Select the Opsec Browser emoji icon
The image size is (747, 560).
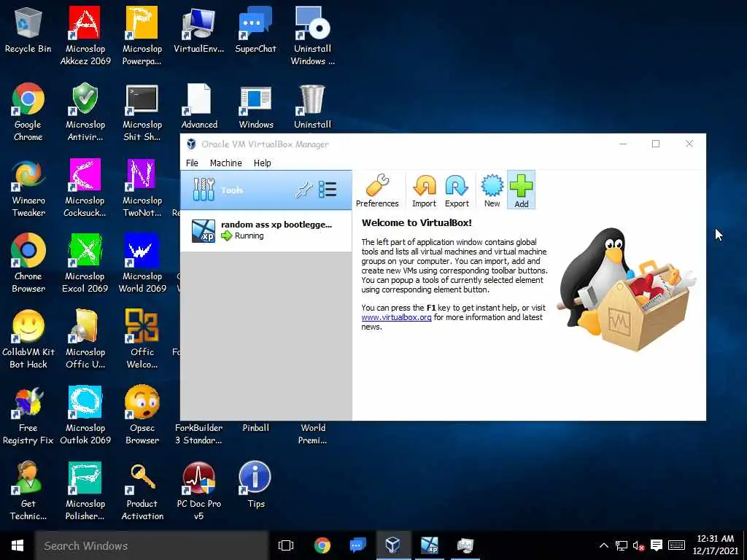pos(142,415)
